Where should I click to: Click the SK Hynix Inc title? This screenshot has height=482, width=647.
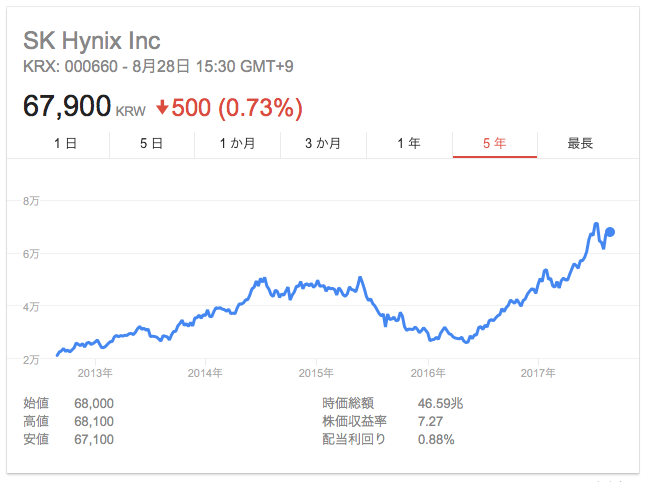point(91,41)
